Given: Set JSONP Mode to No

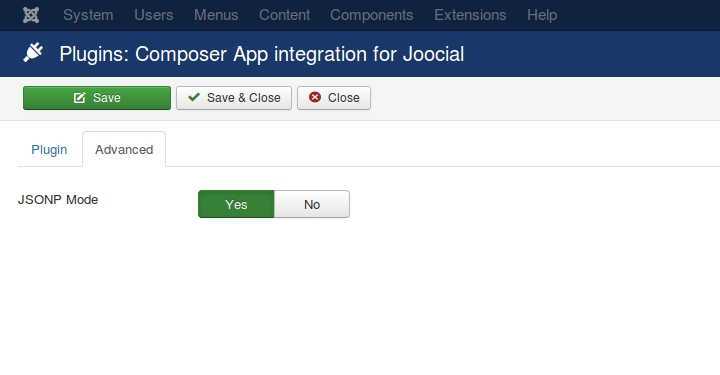Looking at the screenshot, I should coord(312,204).
